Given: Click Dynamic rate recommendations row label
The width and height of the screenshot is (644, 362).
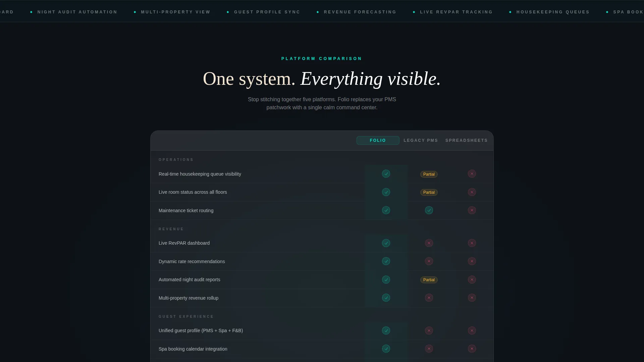Looking at the screenshot, I should pos(192,261).
